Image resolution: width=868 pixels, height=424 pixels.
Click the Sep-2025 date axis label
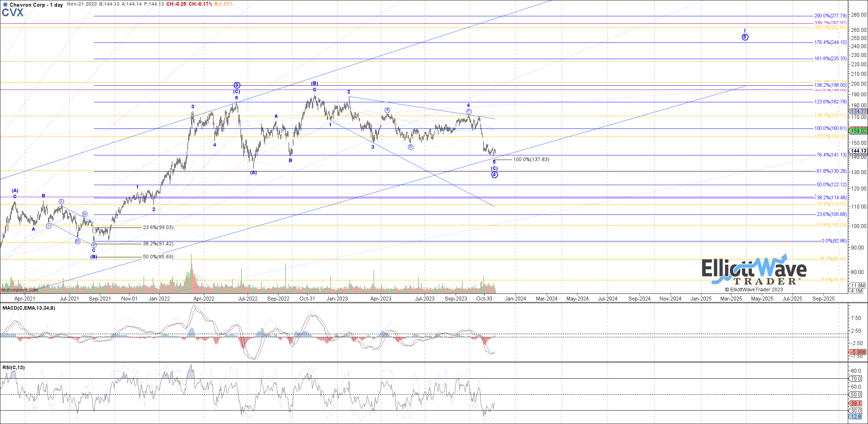(823, 299)
